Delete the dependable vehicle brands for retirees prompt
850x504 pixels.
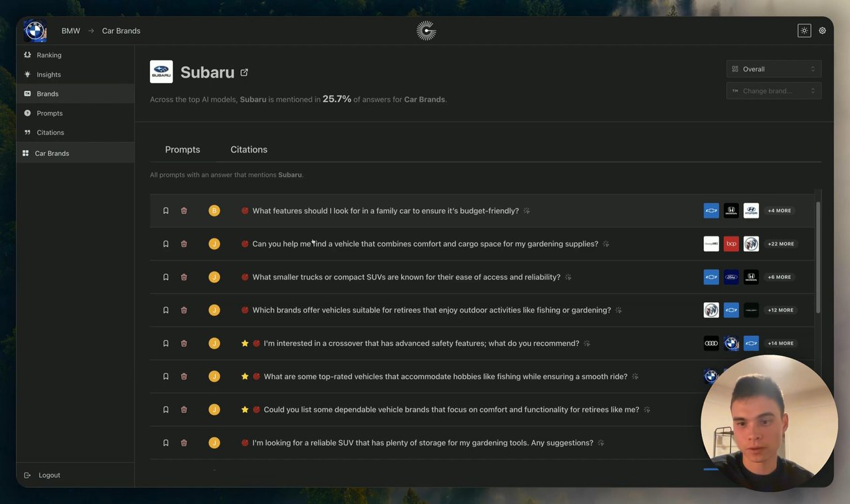click(184, 410)
